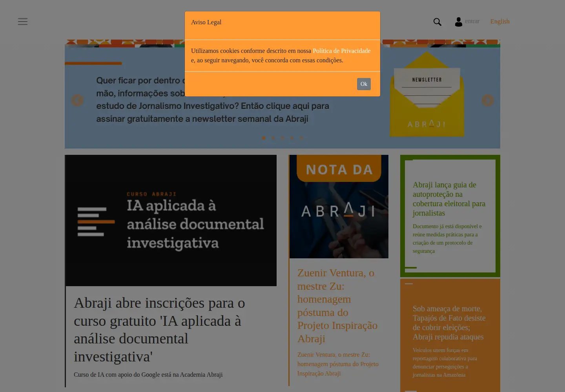
Task: Open the 'IA aplicada à análise documental' course image
Action: pos(171,220)
